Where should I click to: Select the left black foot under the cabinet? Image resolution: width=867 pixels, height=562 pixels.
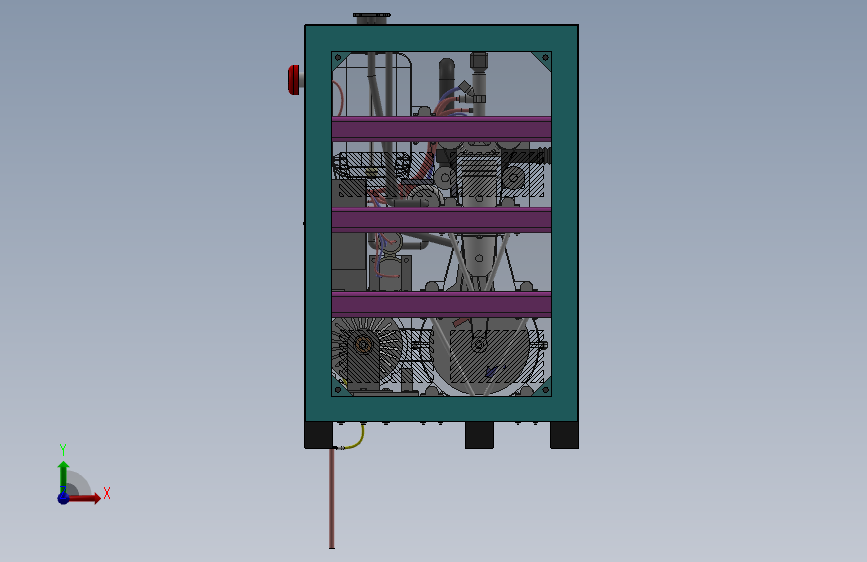click(x=318, y=435)
